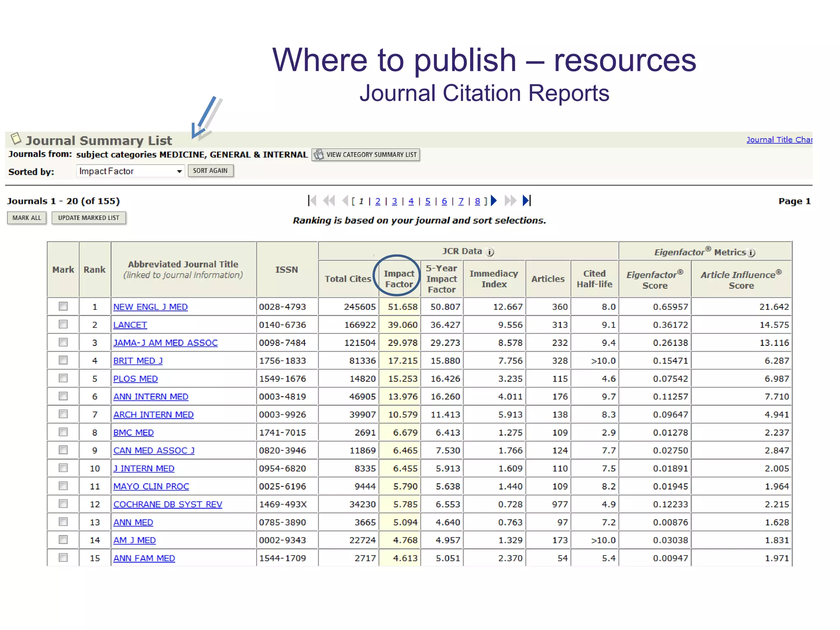The image size is (840, 630).
Task: Click View Category Summary List button
Action: 365,155
